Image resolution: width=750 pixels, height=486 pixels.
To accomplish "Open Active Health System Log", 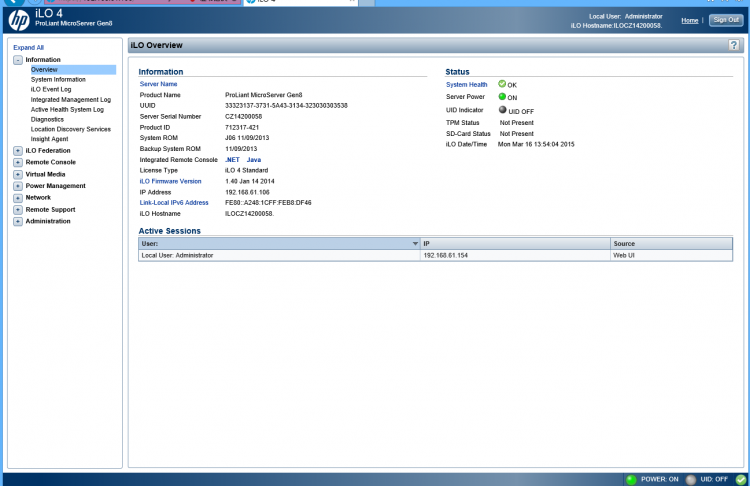I will pos(67,110).
